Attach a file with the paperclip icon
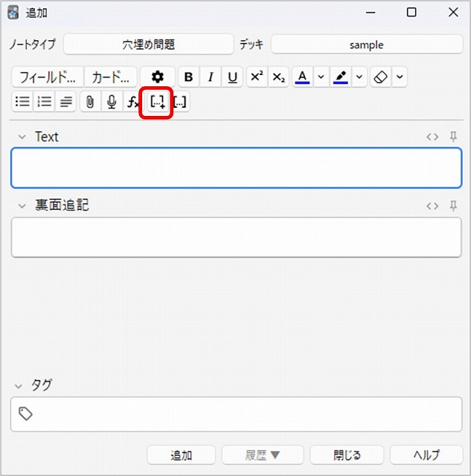This screenshot has height=476, width=471. pos(90,101)
